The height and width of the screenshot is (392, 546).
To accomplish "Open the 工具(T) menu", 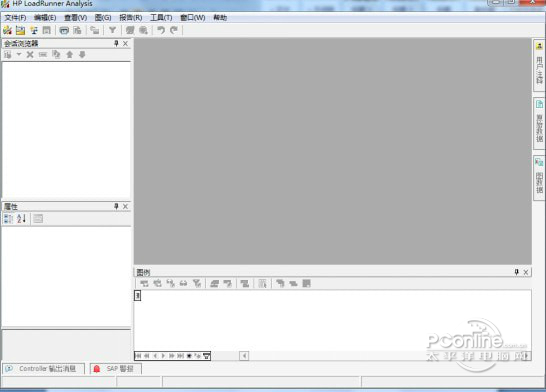I will [161, 17].
